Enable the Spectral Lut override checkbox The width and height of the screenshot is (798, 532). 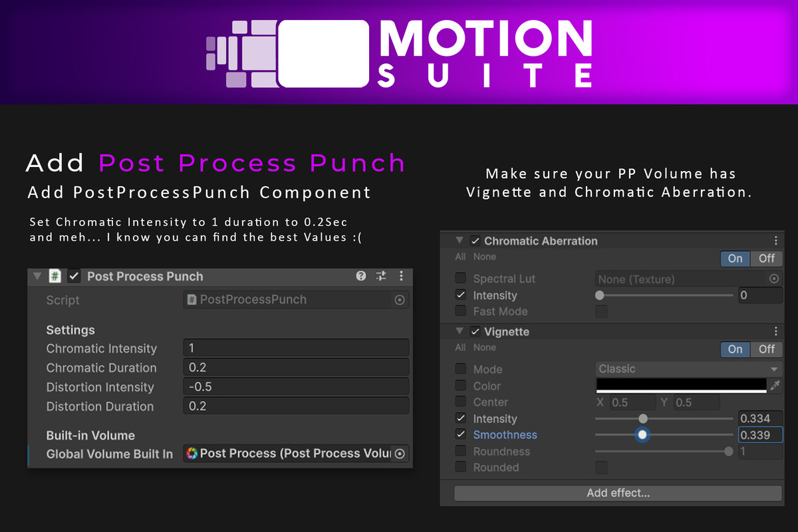tap(460, 279)
